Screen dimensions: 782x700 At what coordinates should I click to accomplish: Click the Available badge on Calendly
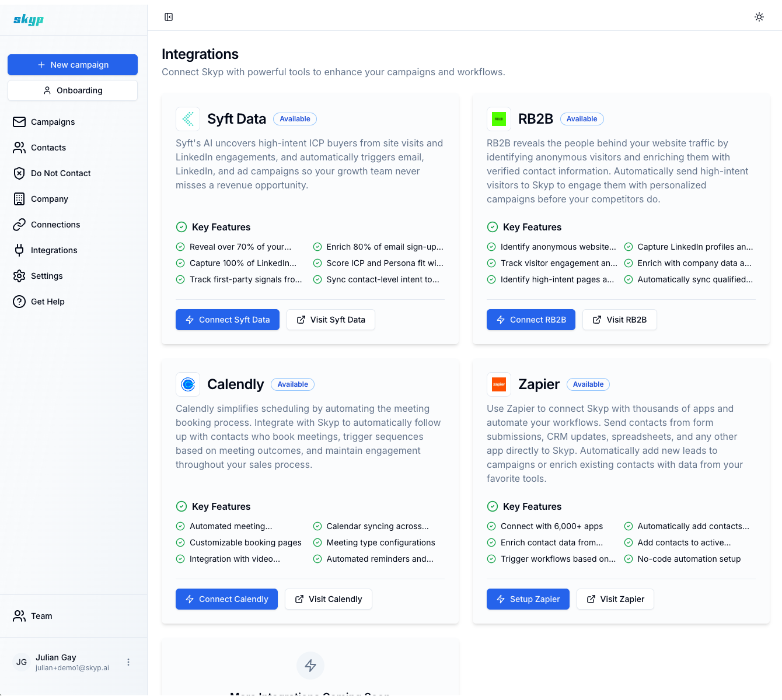coord(292,384)
